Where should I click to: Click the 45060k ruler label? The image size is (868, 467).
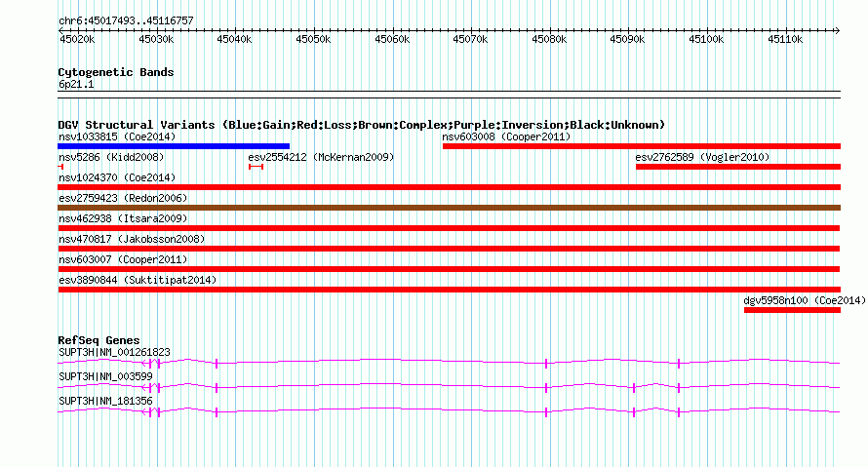coord(392,39)
